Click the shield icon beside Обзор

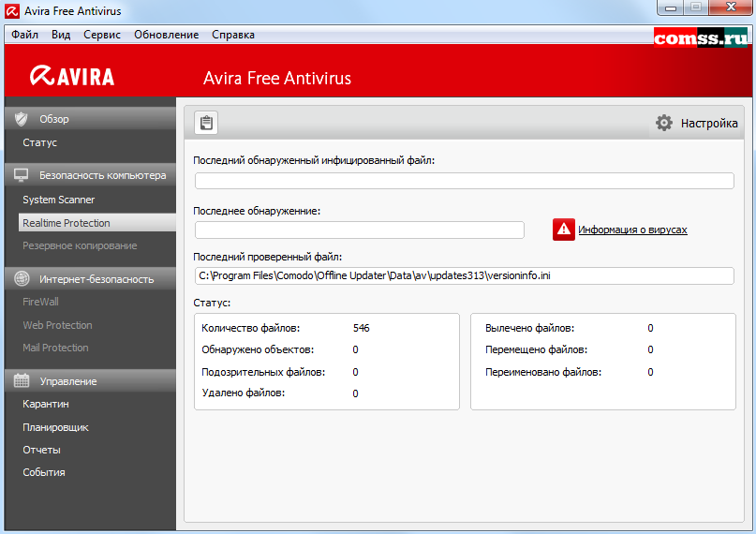click(x=22, y=119)
